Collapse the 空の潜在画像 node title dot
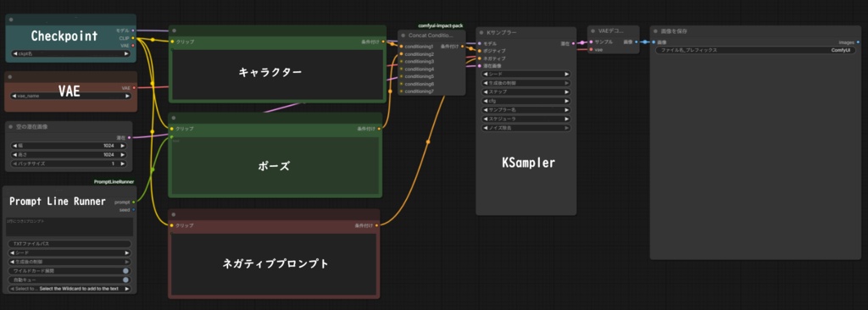The height and width of the screenshot is (310, 868). pos(11,127)
